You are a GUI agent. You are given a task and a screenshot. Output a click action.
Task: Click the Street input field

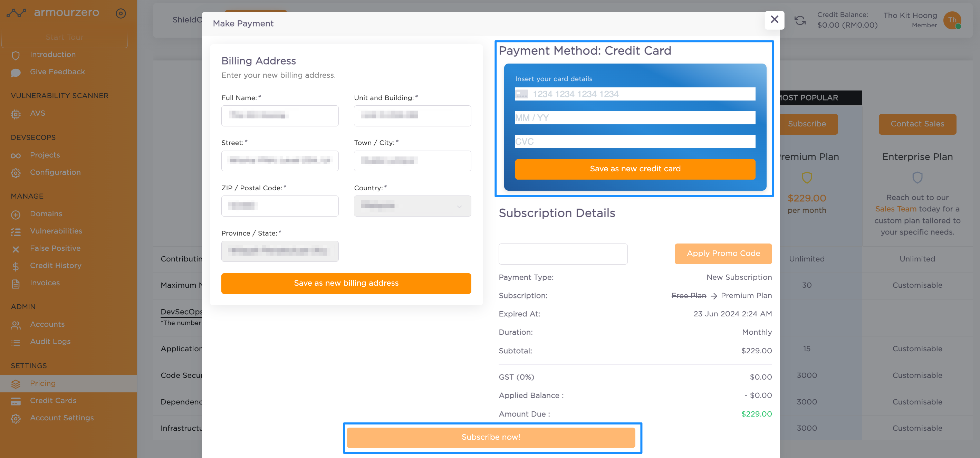tap(280, 161)
